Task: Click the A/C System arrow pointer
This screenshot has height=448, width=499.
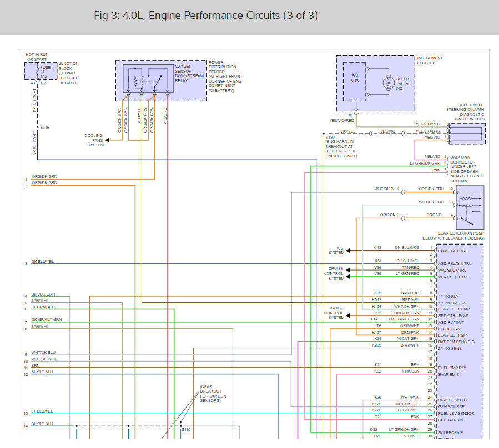Action: 348,251
